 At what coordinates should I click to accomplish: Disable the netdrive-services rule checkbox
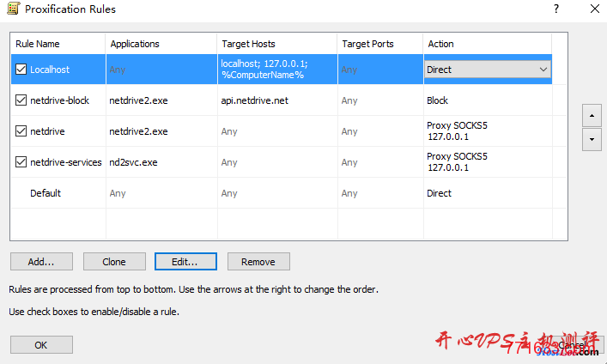[21, 162]
